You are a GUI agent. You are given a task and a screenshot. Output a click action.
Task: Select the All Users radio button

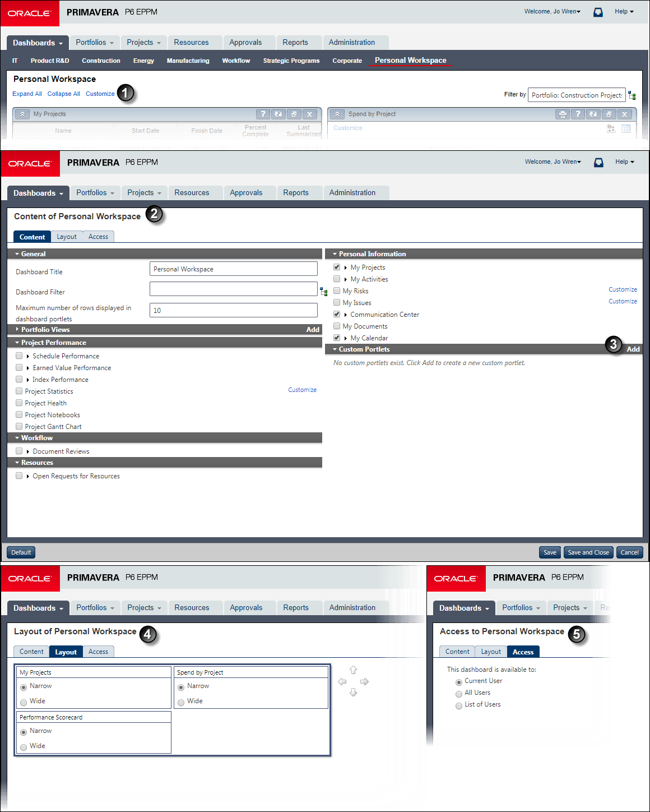click(x=459, y=694)
